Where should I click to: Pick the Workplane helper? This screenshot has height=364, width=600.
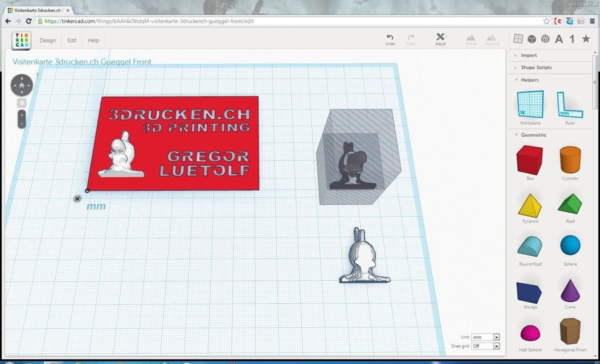click(x=530, y=107)
